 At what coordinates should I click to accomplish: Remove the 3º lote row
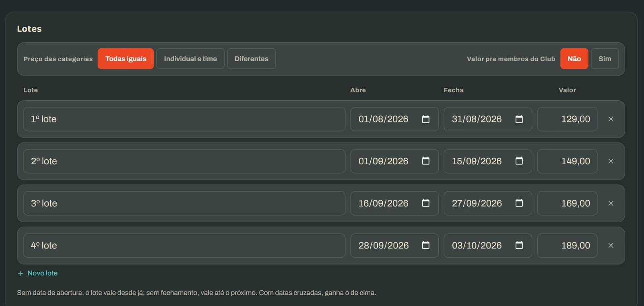[611, 203]
